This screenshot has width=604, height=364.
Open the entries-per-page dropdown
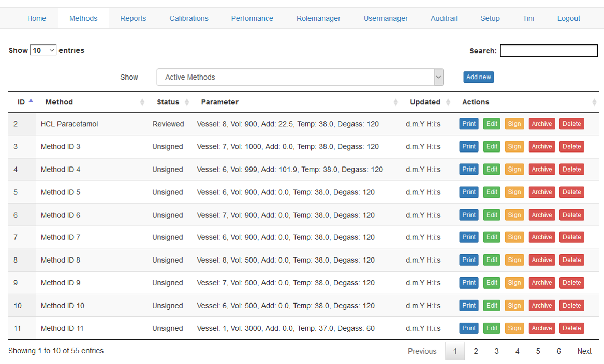[43, 50]
